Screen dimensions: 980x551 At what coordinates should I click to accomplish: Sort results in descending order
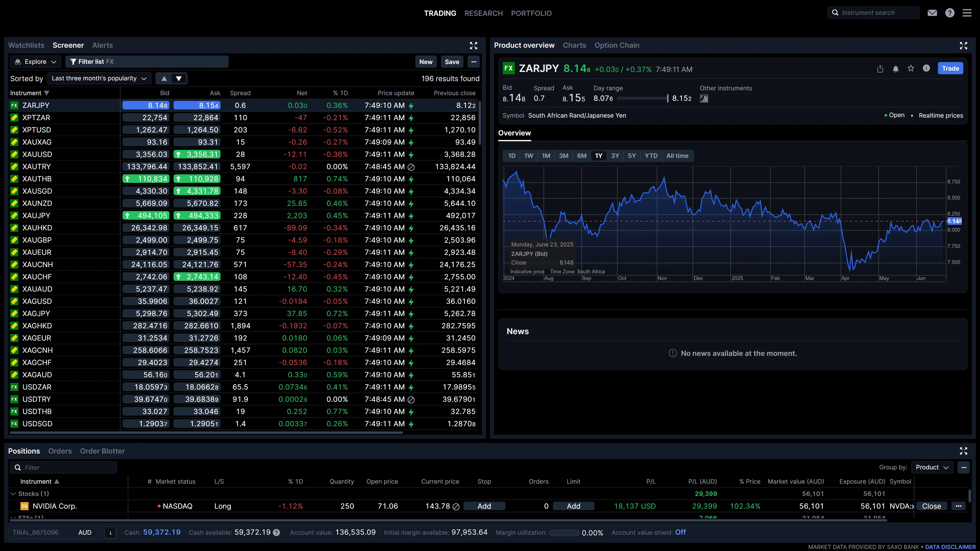pos(179,79)
